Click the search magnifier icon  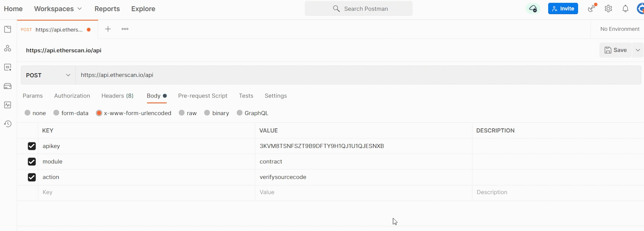336,9
